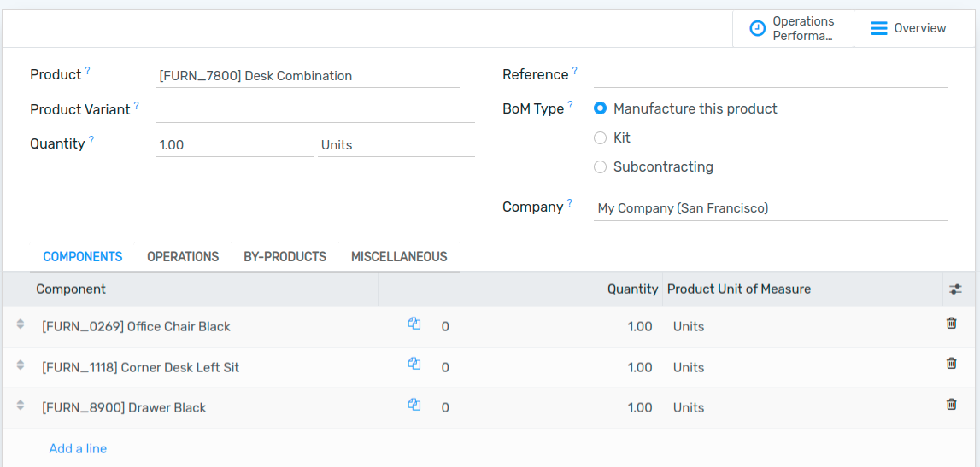Screen dimensions: 980x467
Task: Sort by the Component column header
Action: pos(205,289)
